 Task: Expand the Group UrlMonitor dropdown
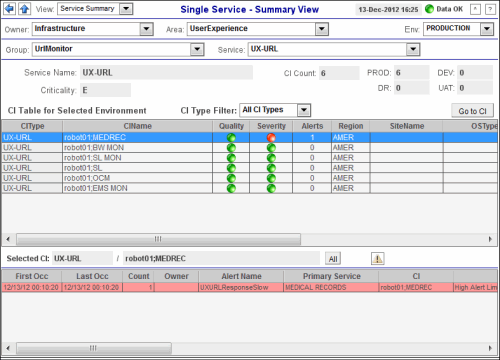[x=197, y=49]
